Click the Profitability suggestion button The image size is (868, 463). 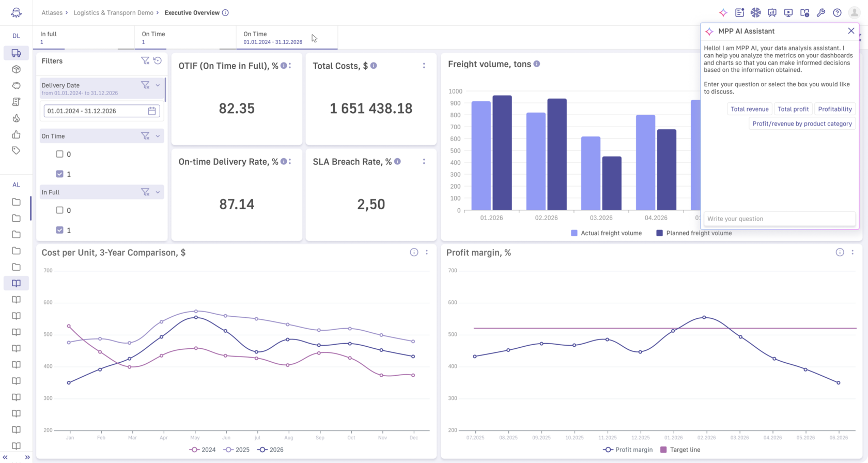tap(835, 109)
